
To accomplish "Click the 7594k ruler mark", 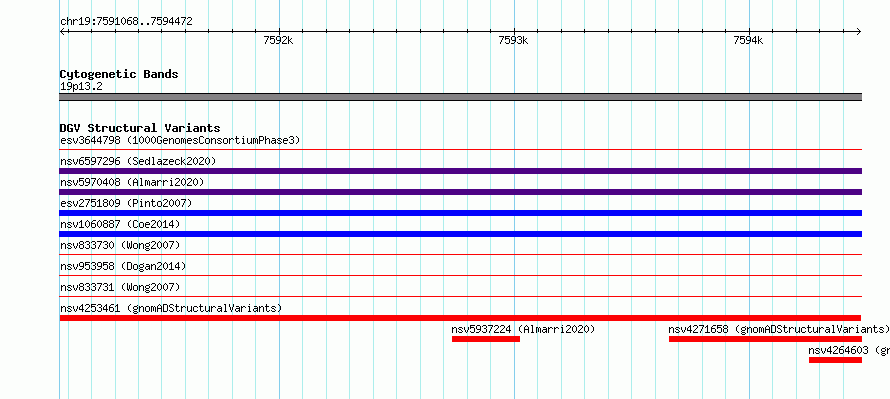I will coord(749,40).
